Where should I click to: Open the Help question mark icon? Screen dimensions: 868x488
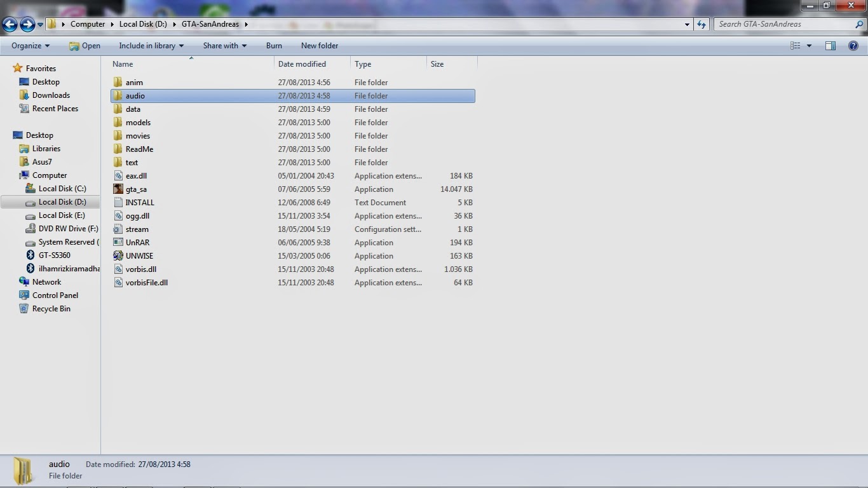click(853, 46)
